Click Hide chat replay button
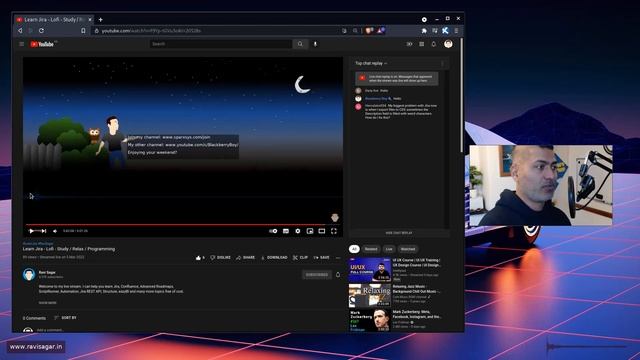 point(399,233)
